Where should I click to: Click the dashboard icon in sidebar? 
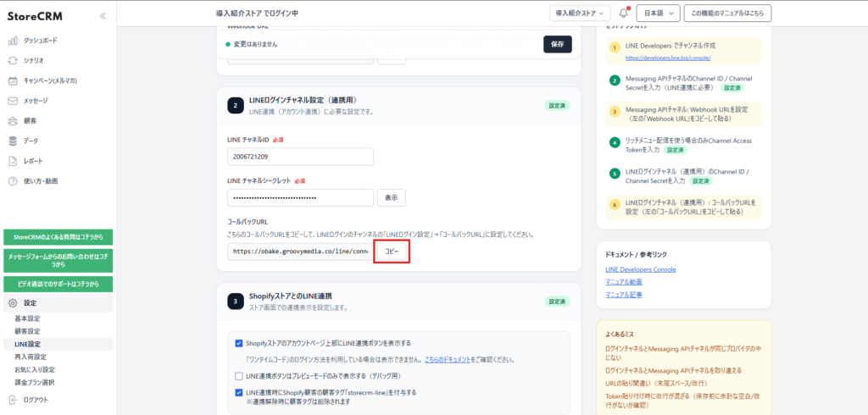click(13, 41)
